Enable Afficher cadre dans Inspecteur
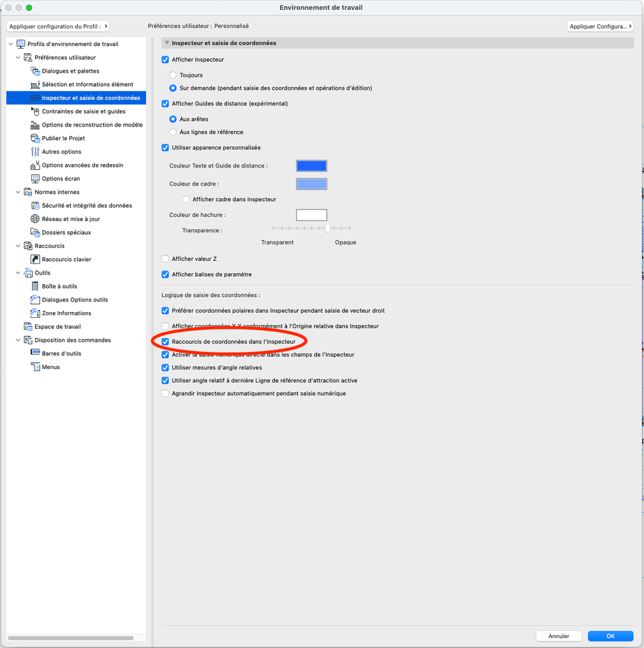 (x=186, y=199)
